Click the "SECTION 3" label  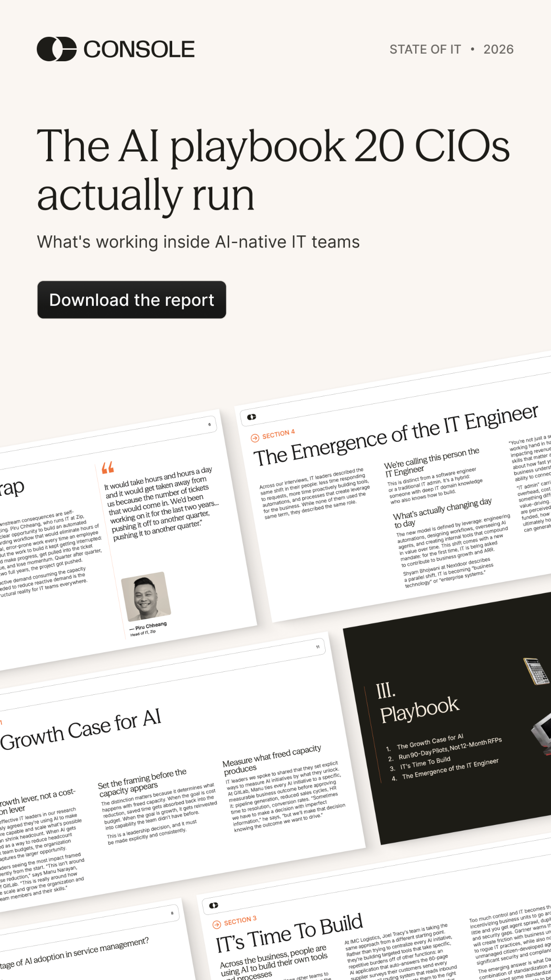point(240,921)
